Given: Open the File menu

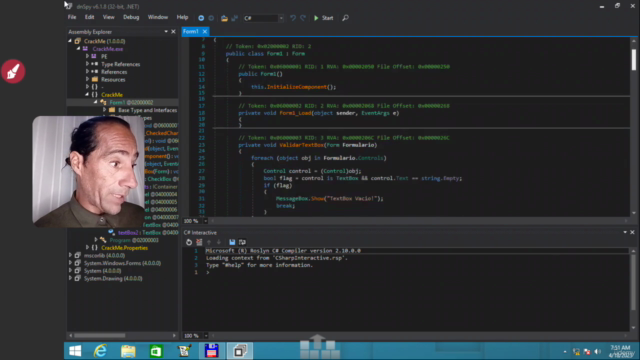Looking at the screenshot, I should coord(72,17).
